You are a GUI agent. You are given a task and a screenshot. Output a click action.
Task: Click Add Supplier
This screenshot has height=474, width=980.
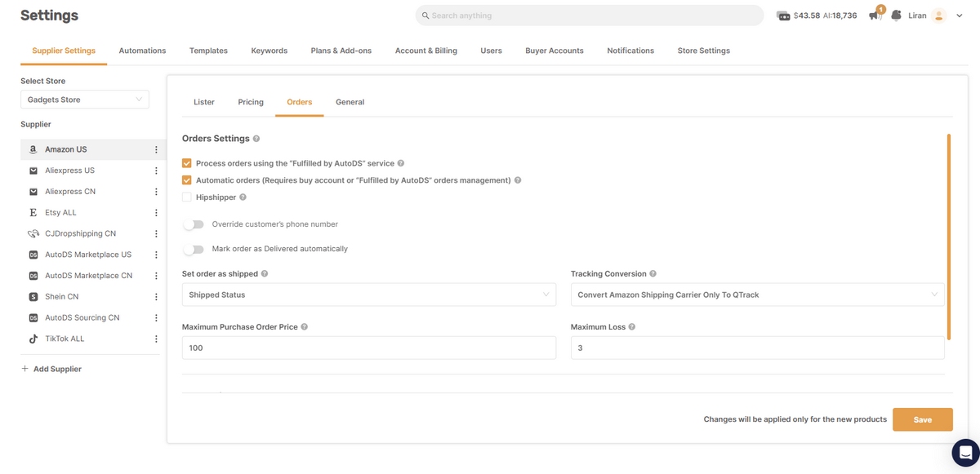(51, 368)
